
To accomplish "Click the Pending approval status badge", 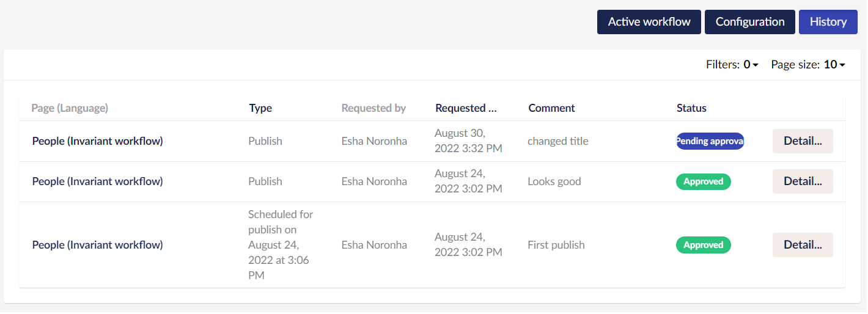I will [710, 141].
